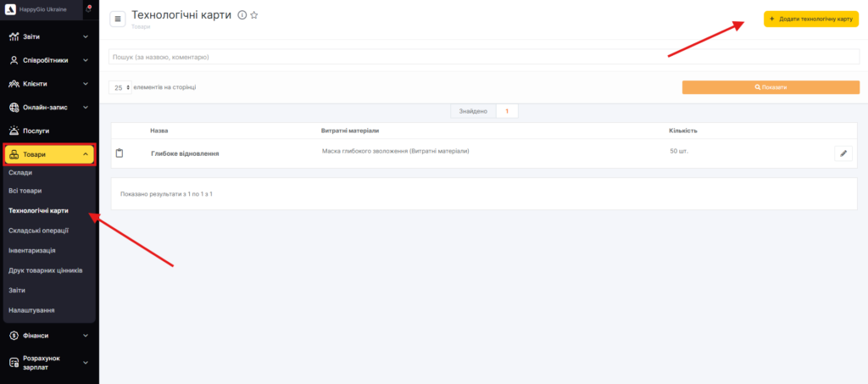Open Налаштування submenu item
The width and height of the screenshot is (868, 384).
31,310
